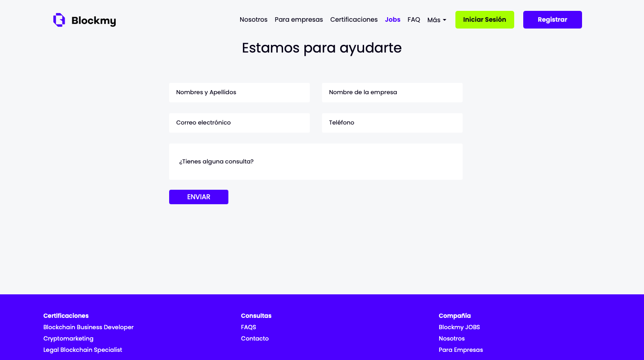Select the Jobs navigation item
This screenshot has width=644, height=360.
(393, 19)
